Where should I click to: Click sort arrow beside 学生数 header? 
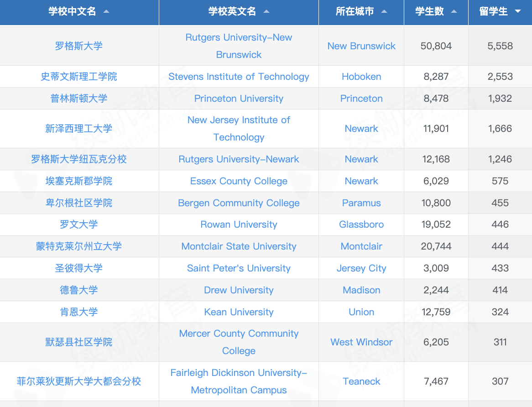point(454,12)
